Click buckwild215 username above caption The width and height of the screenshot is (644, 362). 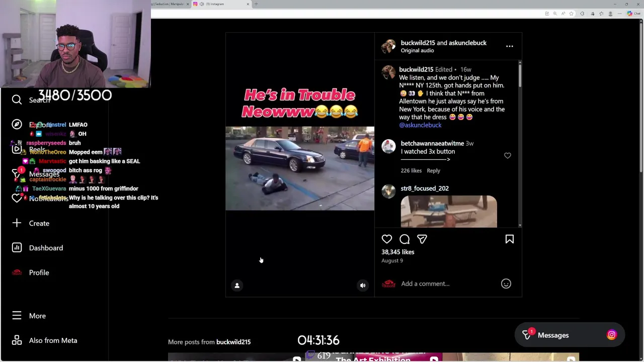click(x=416, y=69)
